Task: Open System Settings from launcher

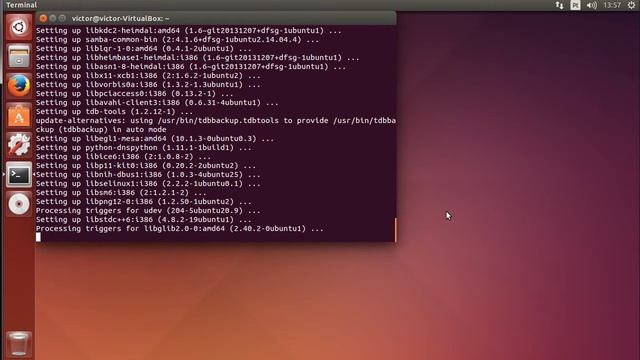Action: (19, 145)
